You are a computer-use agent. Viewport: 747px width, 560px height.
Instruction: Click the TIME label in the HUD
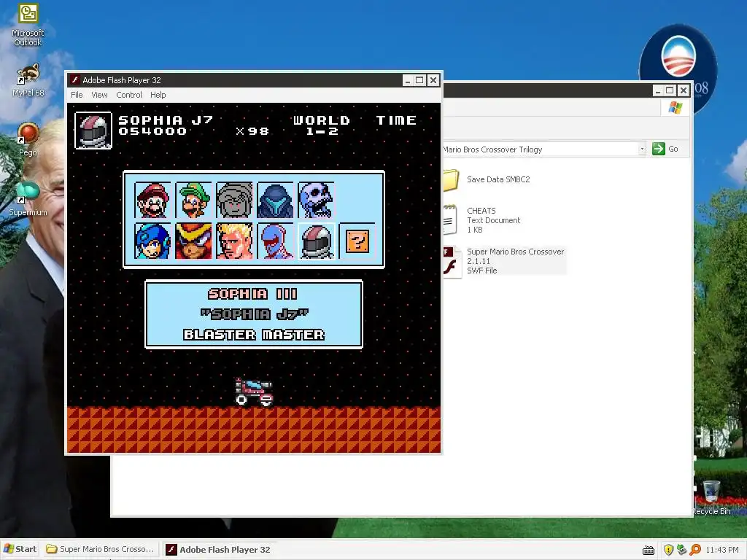pos(396,120)
